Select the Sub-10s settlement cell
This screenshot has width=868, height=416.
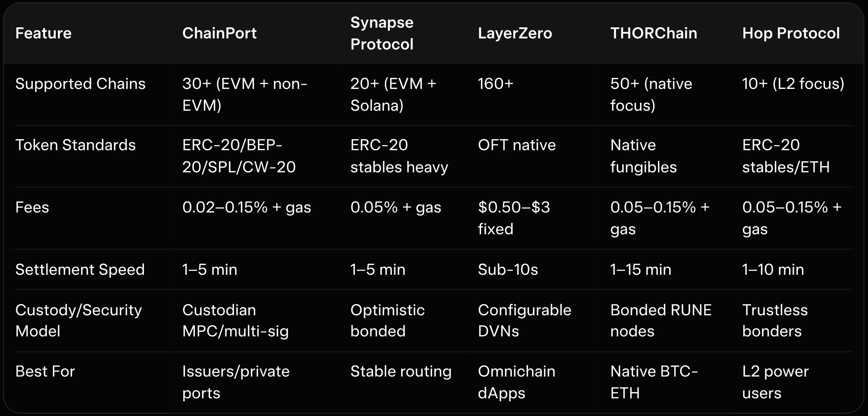[x=508, y=270]
